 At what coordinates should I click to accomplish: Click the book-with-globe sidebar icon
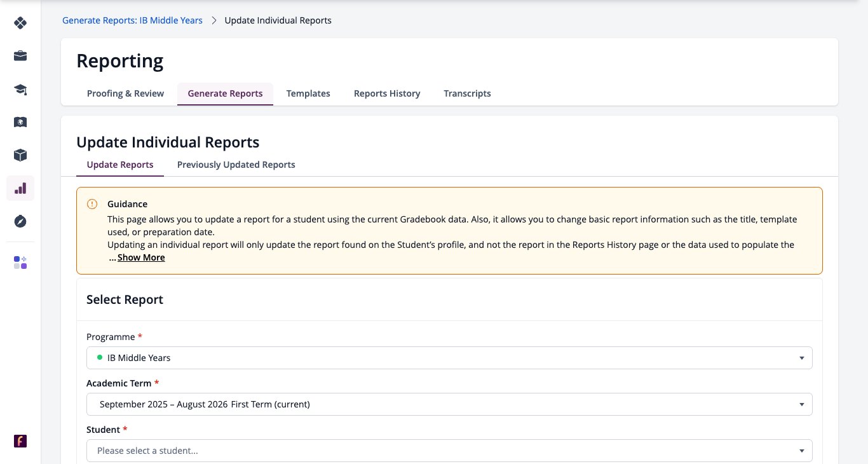20,122
